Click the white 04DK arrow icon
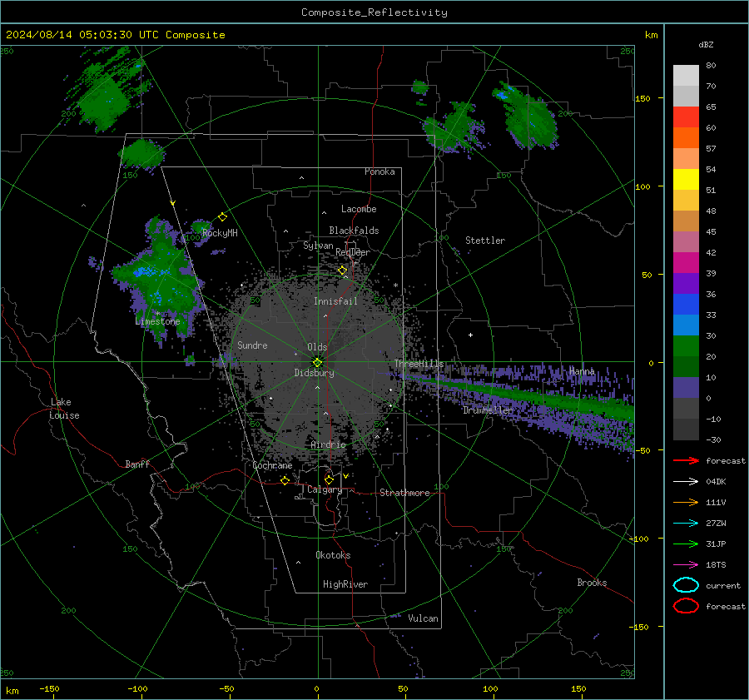The width and height of the screenshot is (749, 700). 686,482
